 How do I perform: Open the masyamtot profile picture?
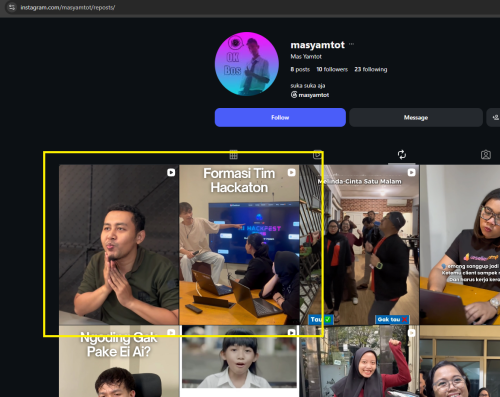pyautogui.click(x=247, y=64)
